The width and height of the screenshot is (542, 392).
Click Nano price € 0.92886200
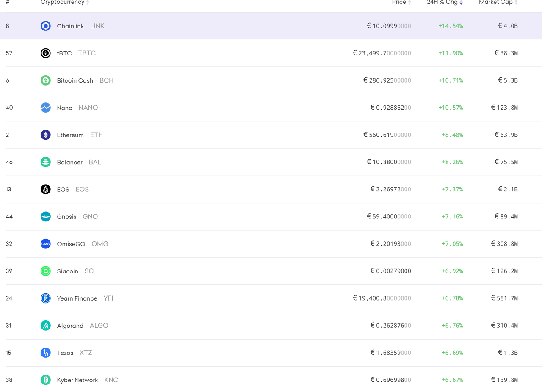point(391,108)
